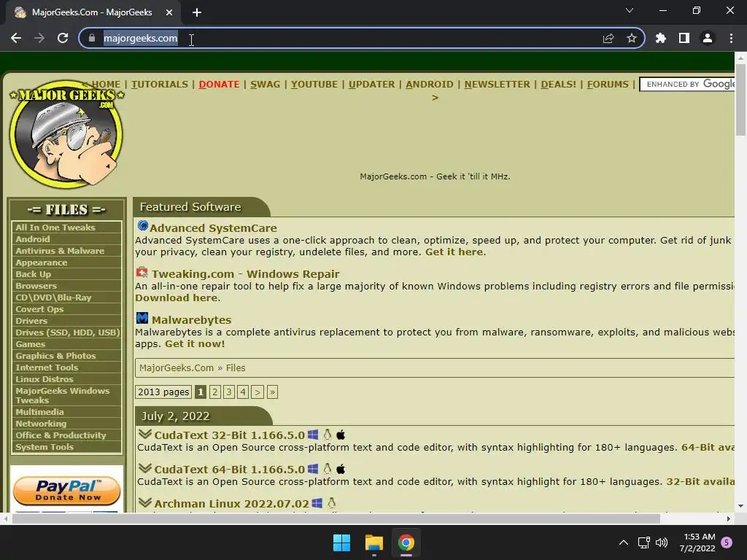The width and height of the screenshot is (747, 560).
Task: Open the Advanced SystemCare title link
Action: click(213, 228)
